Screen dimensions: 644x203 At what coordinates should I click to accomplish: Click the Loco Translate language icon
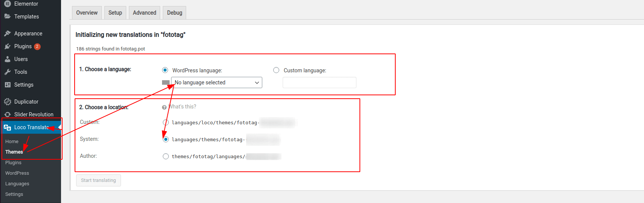click(x=7, y=127)
